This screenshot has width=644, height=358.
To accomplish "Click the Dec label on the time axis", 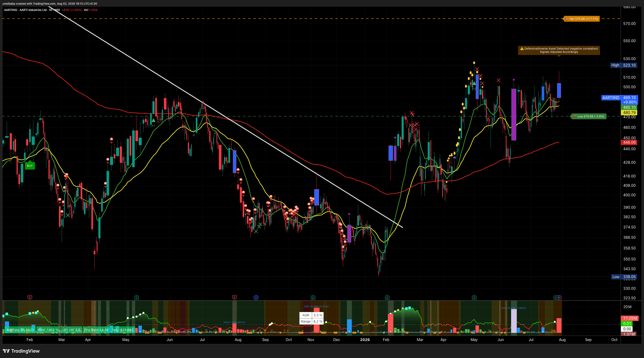I will click(337, 340).
